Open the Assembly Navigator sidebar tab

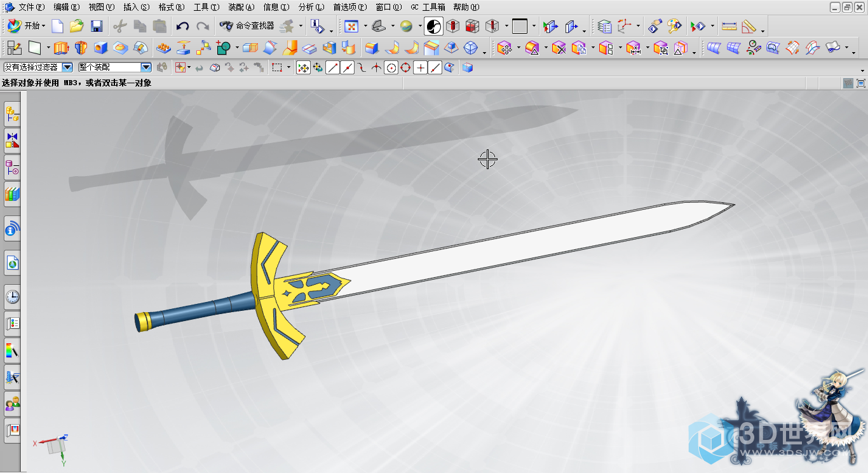(13, 114)
